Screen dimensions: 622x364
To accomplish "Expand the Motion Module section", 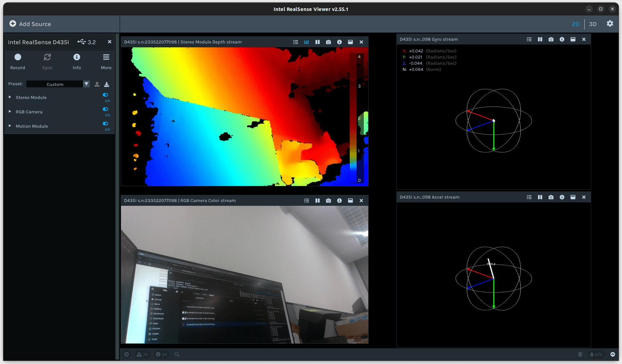I will click(10, 126).
